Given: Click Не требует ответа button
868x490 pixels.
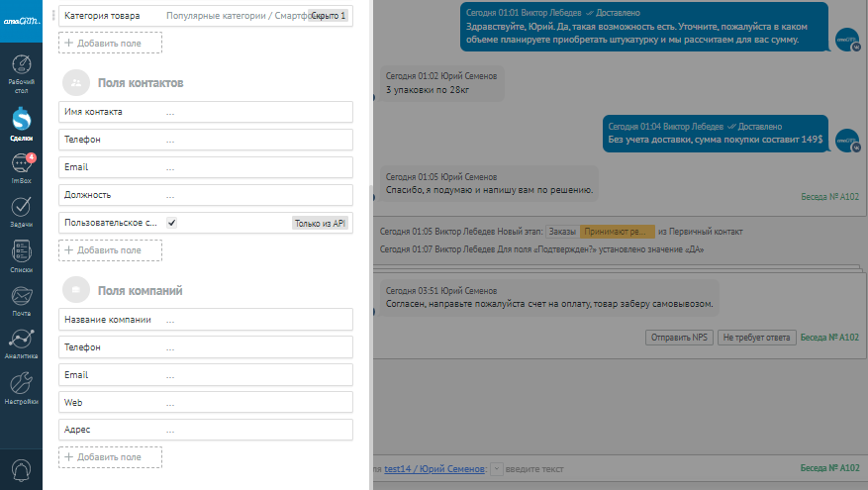Looking at the screenshot, I should 756,338.
